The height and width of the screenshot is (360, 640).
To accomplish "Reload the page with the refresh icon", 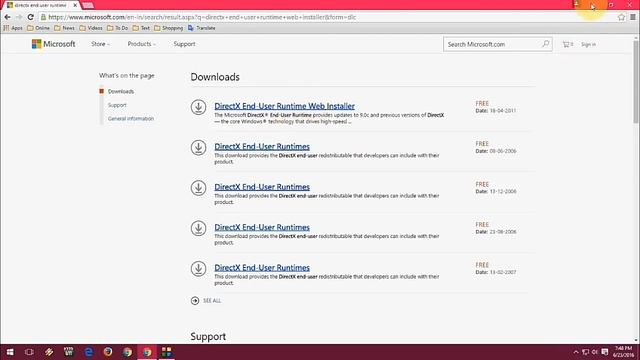I will [x=31, y=17].
